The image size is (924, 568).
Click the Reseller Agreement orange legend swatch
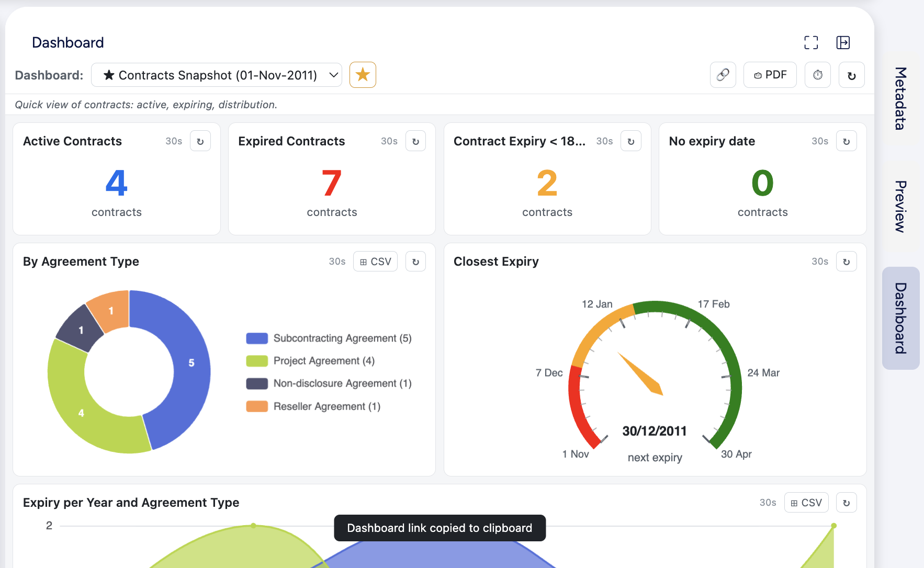(257, 406)
